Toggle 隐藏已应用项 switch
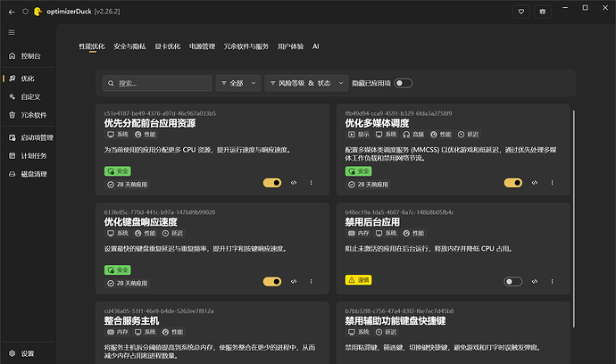The width and height of the screenshot is (616, 364). pyautogui.click(x=403, y=83)
